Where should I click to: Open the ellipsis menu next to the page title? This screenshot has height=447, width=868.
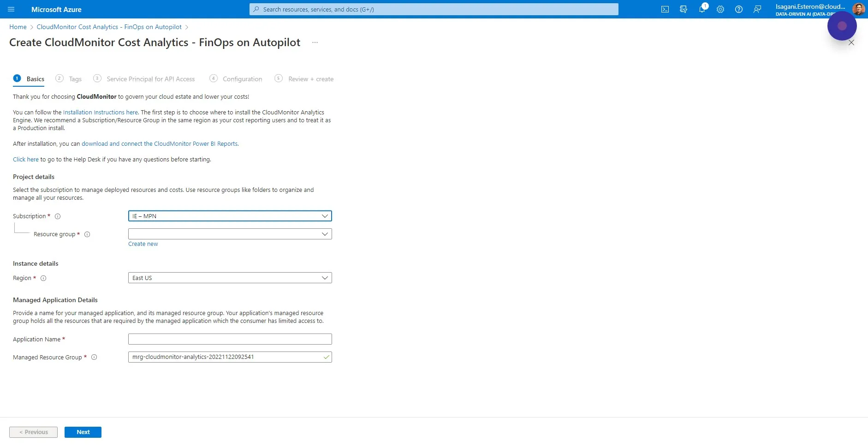point(315,42)
